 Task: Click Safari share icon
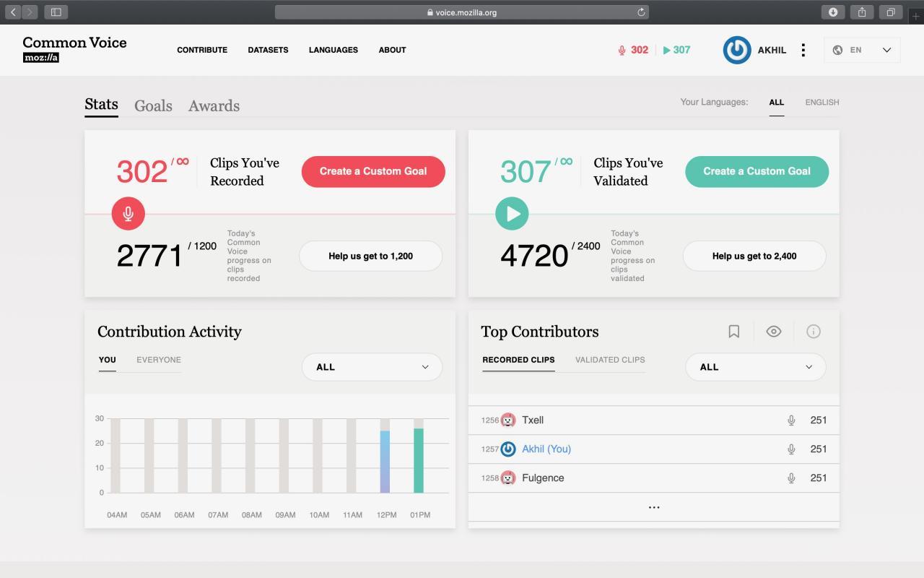click(862, 12)
